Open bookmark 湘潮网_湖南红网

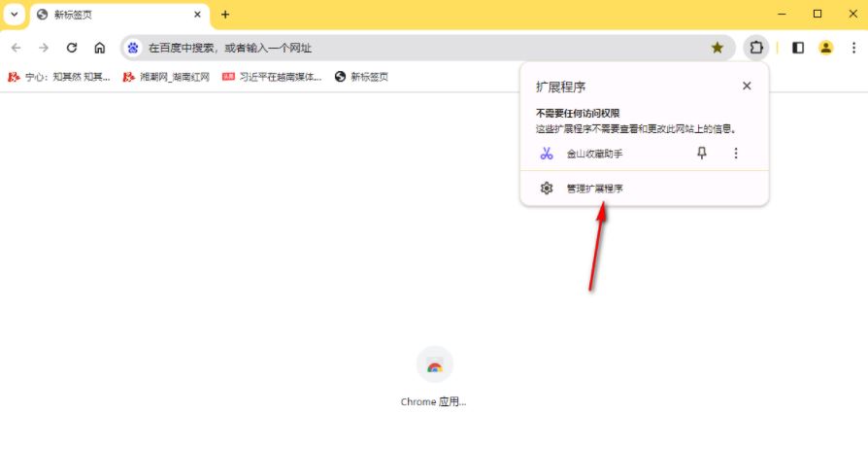click(166, 77)
